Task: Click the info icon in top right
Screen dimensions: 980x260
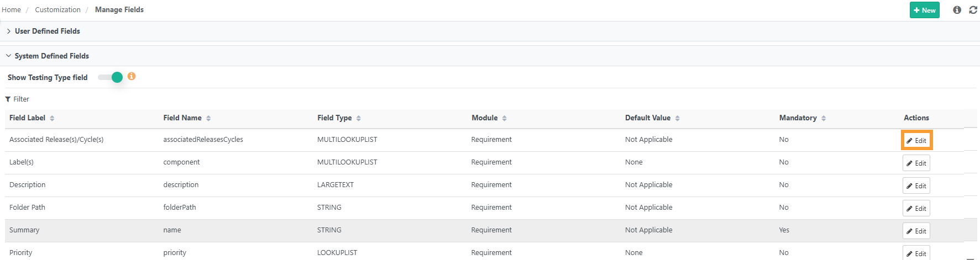Action: point(957,10)
